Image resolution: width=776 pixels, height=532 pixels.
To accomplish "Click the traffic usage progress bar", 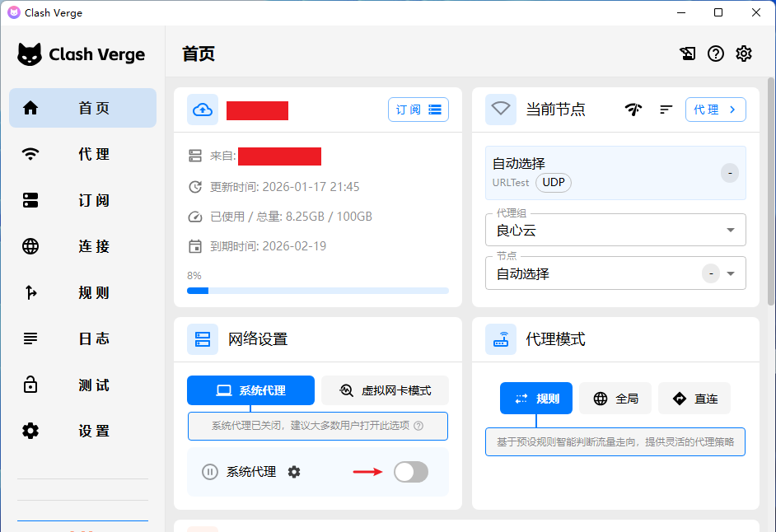I will tap(318, 291).
